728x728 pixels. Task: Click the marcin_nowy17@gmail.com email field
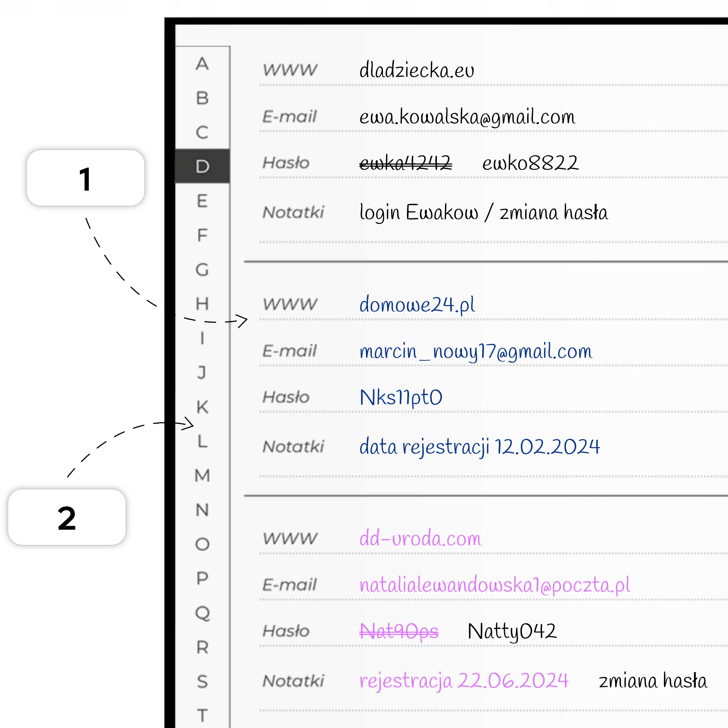coord(475,351)
